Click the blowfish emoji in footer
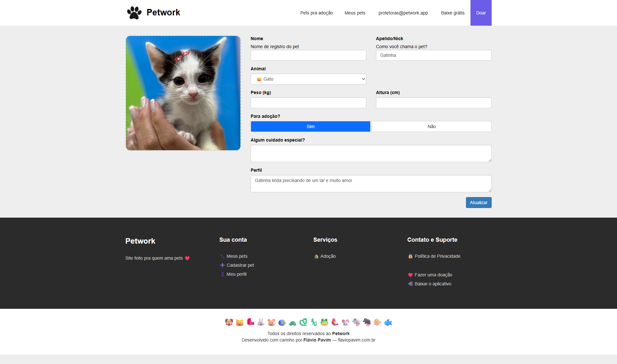Viewport: 617px width, 364px height. tap(377, 322)
